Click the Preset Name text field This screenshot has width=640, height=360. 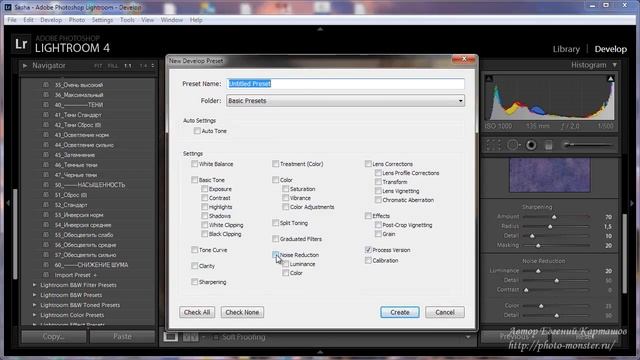[345, 84]
